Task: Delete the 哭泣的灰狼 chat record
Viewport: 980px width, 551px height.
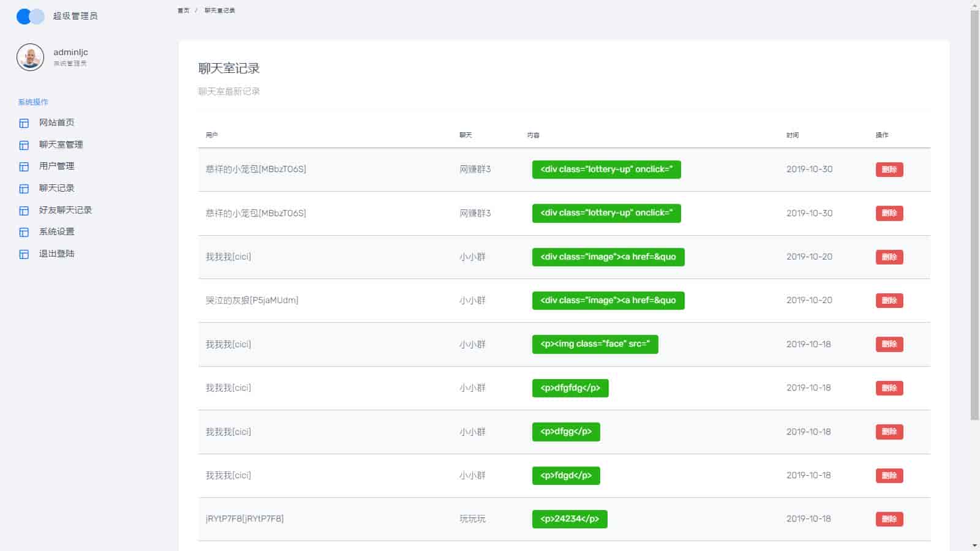Action: point(889,301)
